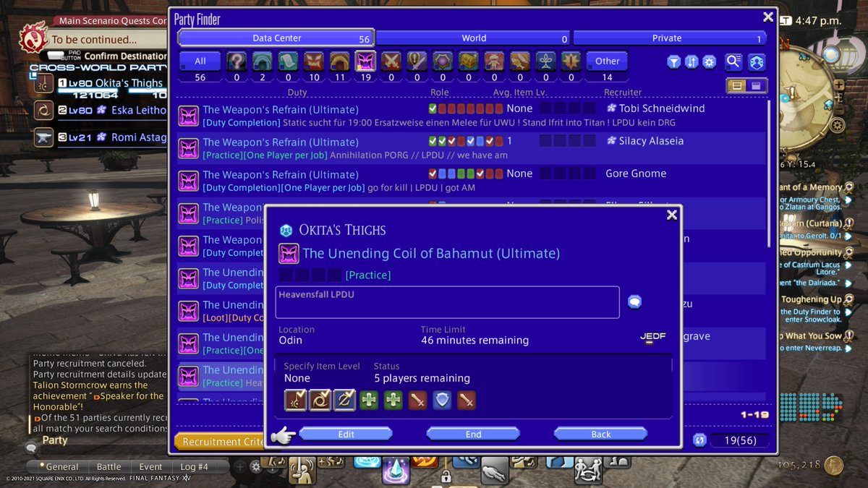Screen dimensions: 868x488
Task: Open the Private tab
Action: (x=669, y=38)
